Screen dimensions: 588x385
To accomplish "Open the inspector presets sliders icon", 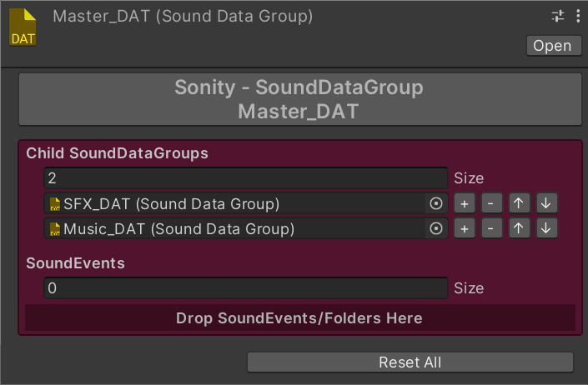I will pos(558,16).
